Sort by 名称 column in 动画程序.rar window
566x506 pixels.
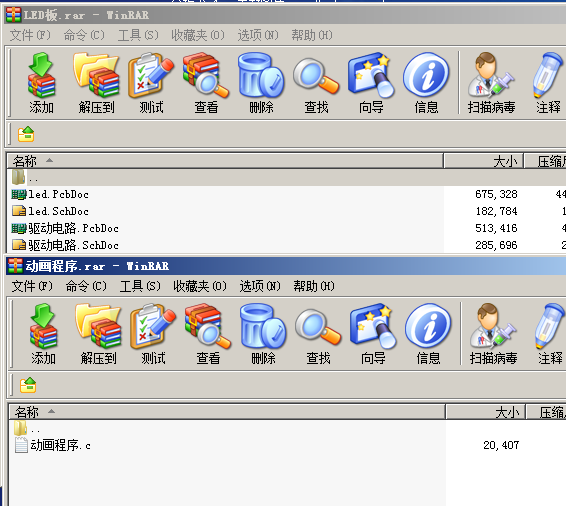(x=227, y=412)
